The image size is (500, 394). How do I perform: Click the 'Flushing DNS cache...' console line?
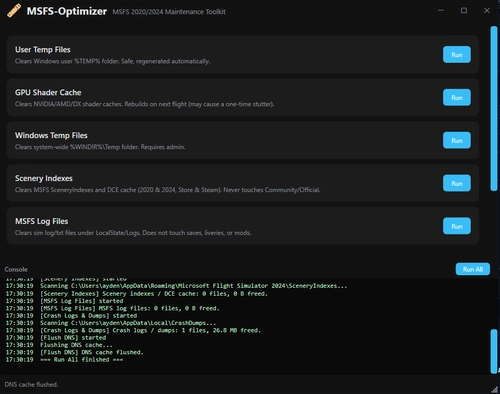click(x=59, y=345)
